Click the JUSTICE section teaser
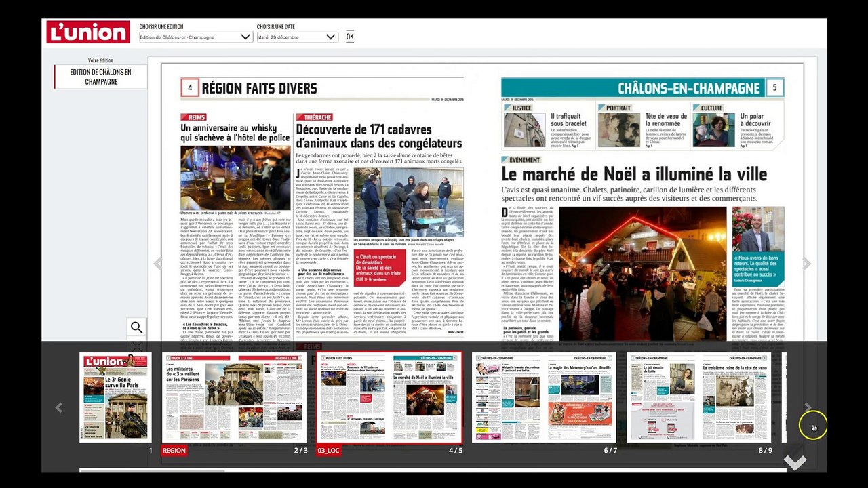 (548, 125)
